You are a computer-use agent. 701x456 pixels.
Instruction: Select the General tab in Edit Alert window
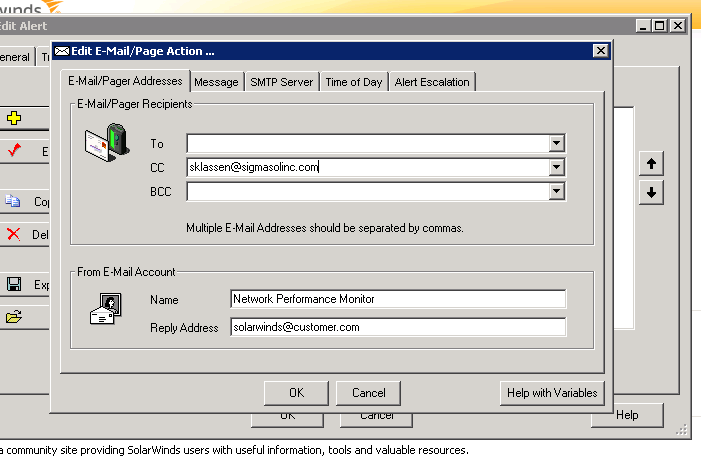pyautogui.click(x=15, y=57)
